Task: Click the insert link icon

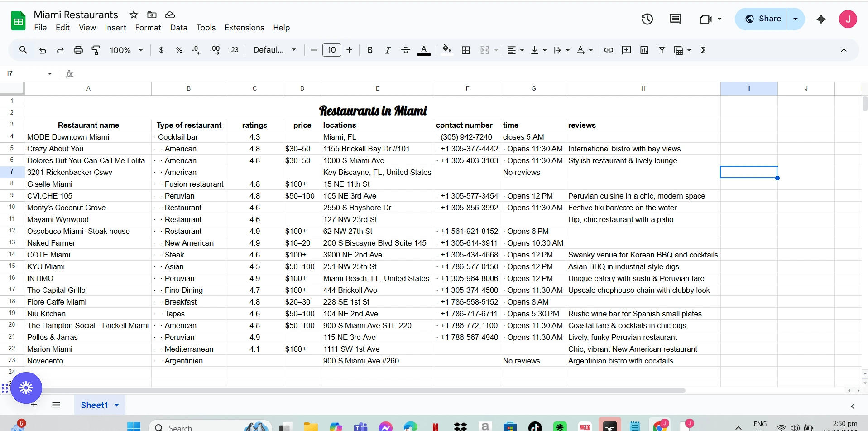Action: [x=609, y=50]
